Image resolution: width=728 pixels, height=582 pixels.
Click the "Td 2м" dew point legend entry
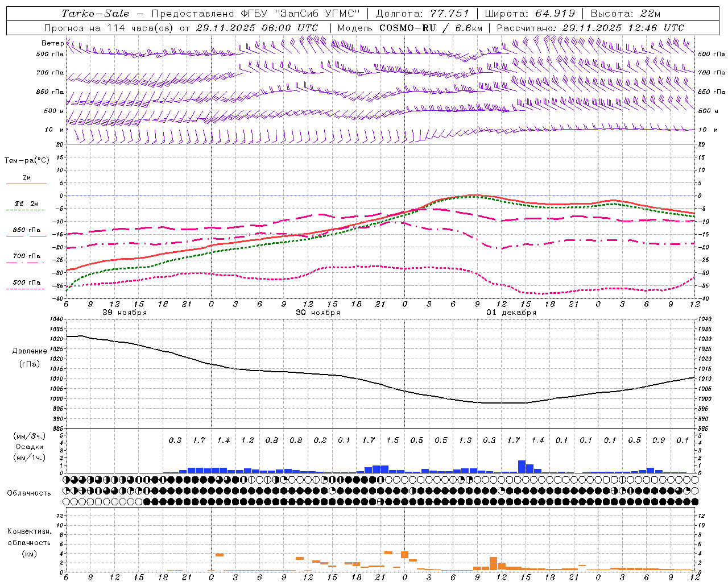tap(26, 203)
